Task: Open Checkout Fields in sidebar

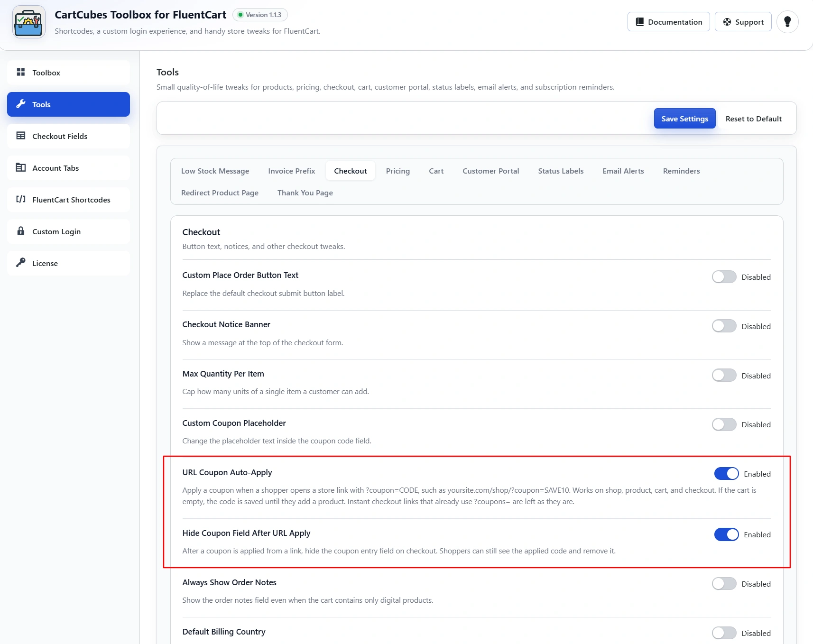Action: pyautogui.click(x=68, y=136)
